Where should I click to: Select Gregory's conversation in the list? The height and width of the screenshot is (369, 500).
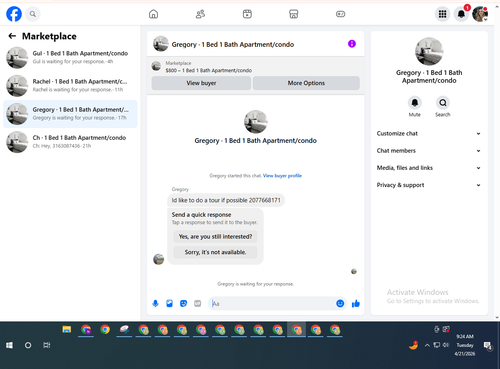70,114
